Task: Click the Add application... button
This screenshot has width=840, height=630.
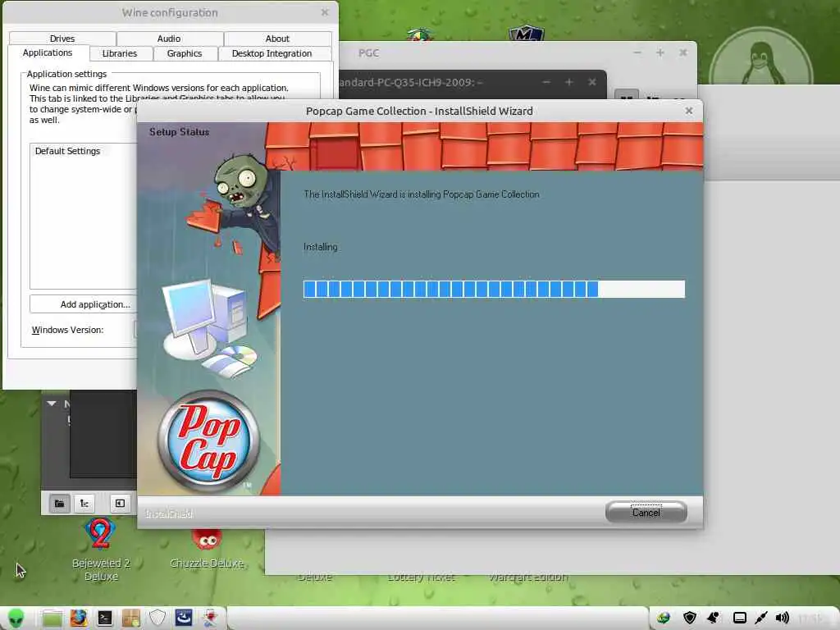Action: [84, 304]
